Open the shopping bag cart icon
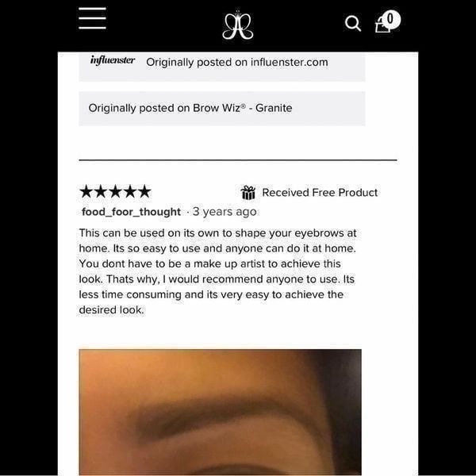The width and height of the screenshot is (476, 476). coord(383,25)
